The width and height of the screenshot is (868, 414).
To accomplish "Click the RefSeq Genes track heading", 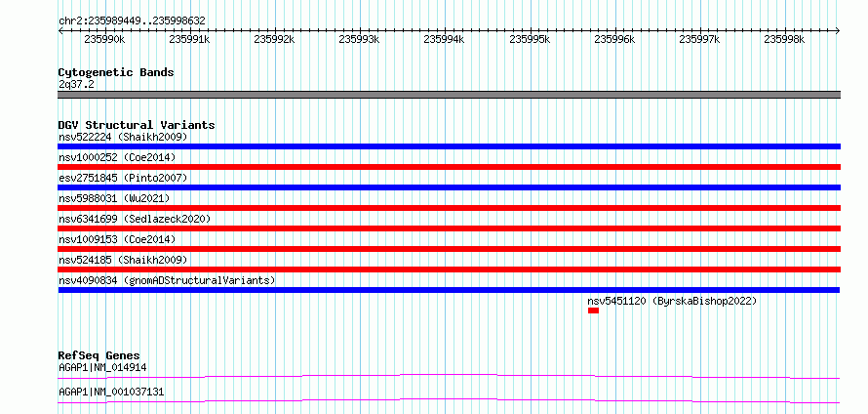I will [99, 355].
